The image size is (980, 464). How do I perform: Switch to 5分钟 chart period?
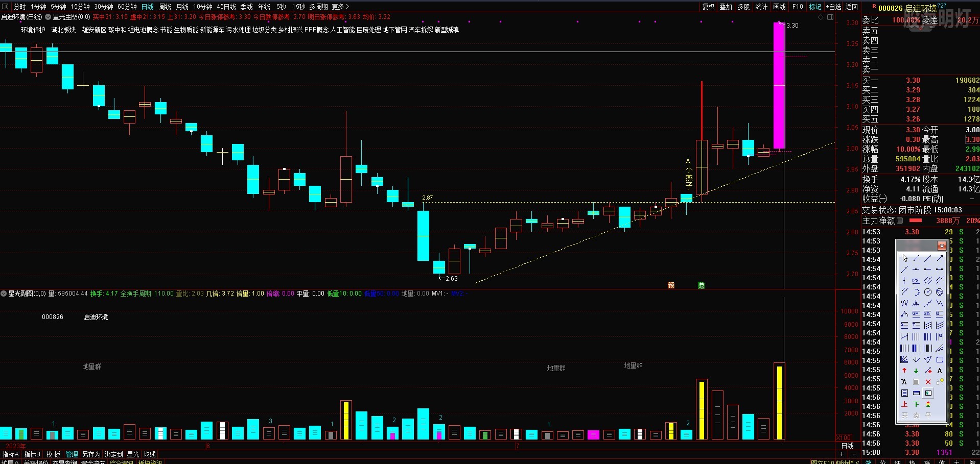coord(58,7)
